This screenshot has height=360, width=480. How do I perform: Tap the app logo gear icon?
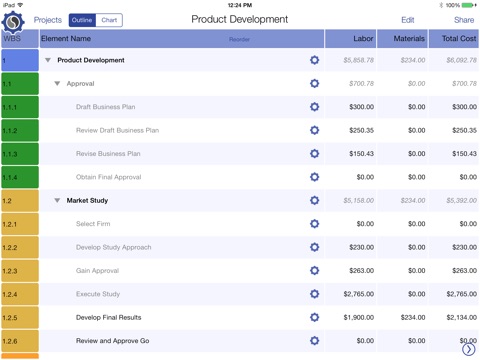tap(13, 23)
